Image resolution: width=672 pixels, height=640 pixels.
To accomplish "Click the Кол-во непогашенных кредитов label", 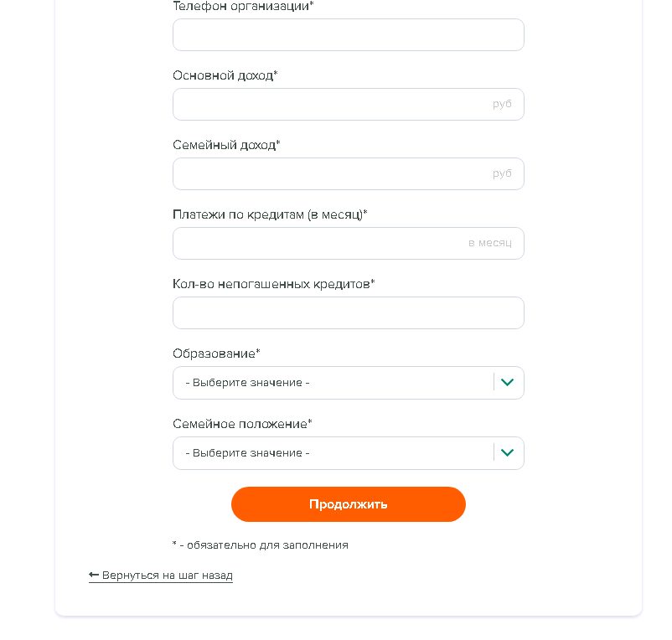I will point(273,284).
